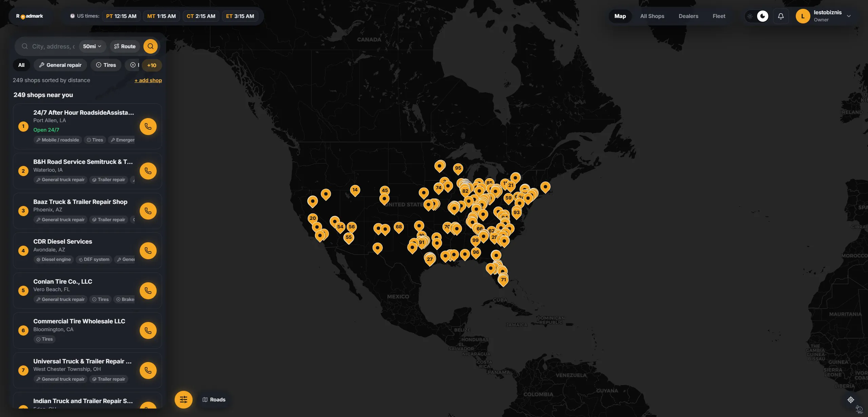Click the PT 12:15 AM time chip

pyautogui.click(x=121, y=16)
